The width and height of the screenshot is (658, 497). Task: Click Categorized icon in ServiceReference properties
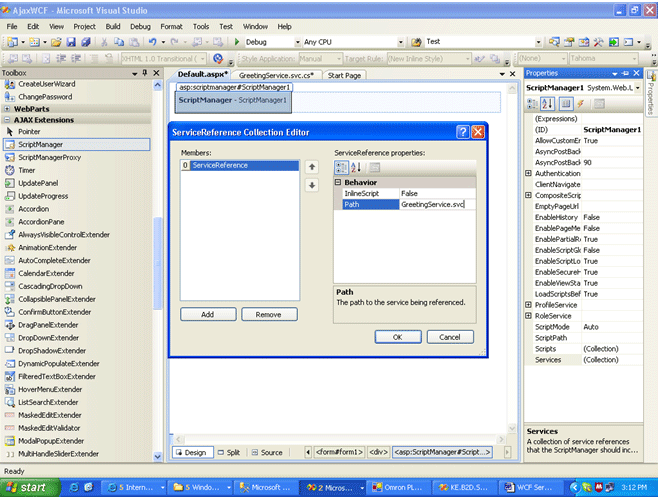(341, 167)
